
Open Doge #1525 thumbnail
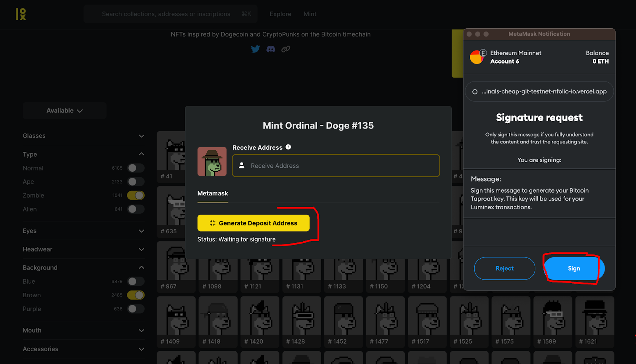click(x=469, y=322)
